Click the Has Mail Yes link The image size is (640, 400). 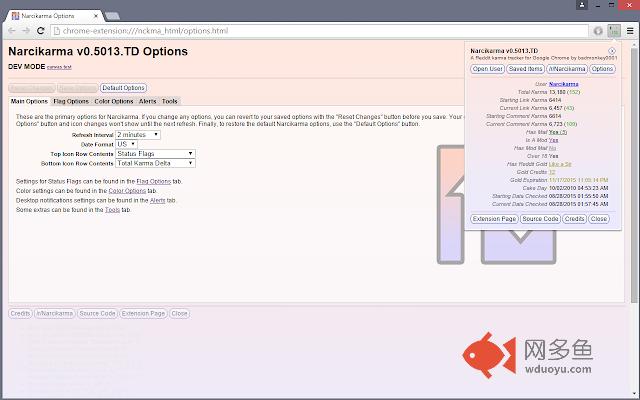(558, 132)
